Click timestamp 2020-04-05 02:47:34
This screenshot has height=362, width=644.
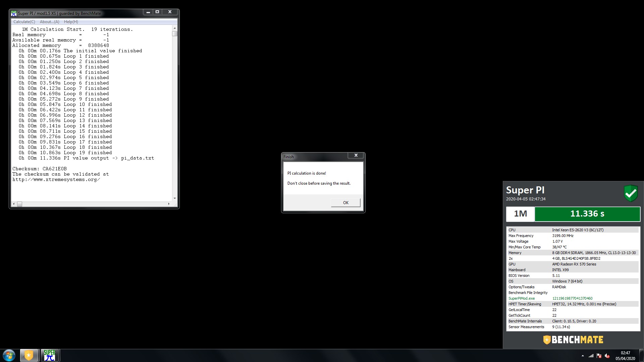coord(526,199)
